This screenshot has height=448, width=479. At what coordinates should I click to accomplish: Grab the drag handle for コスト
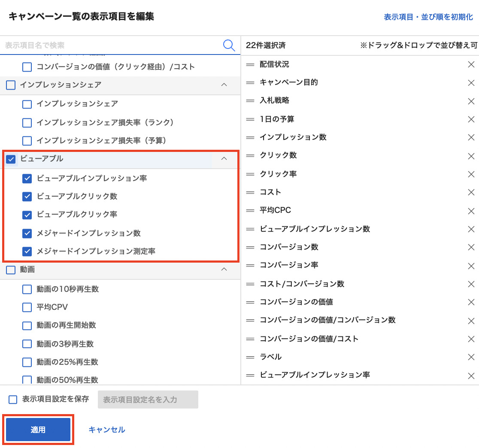click(250, 192)
